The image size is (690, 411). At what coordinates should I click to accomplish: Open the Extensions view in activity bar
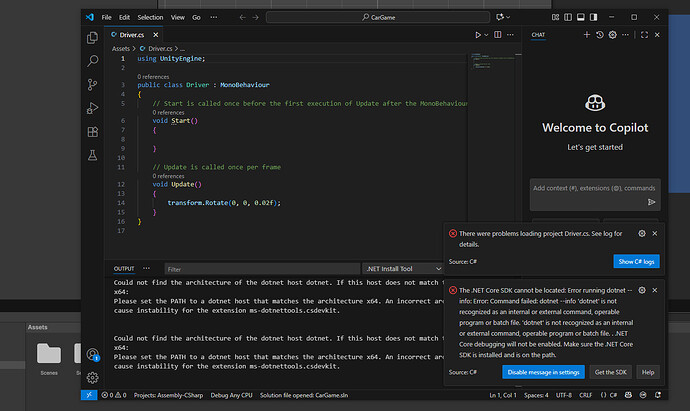coord(92,133)
